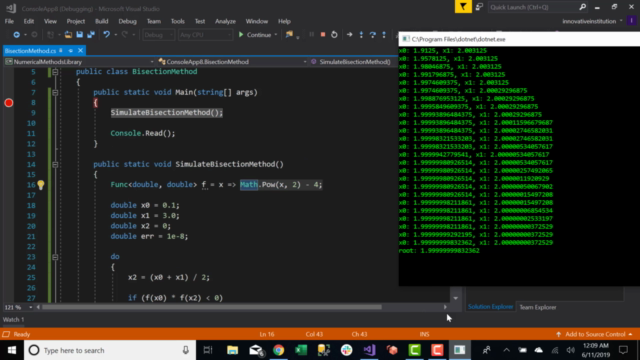The image size is (640, 360).
Task: Click the purple account avatar icon
Action: [x=631, y=21]
